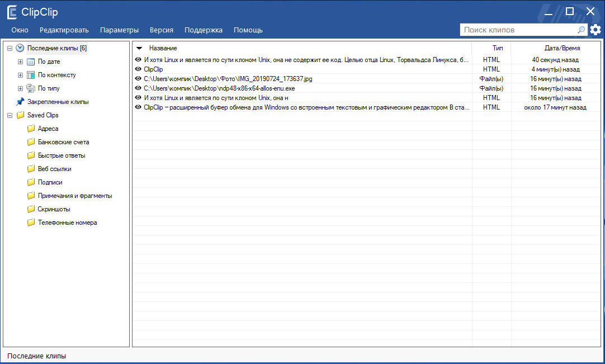The width and height of the screenshot is (605, 364).
Task: Collapse the Последние клипы tree node
Action: pos(10,49)
